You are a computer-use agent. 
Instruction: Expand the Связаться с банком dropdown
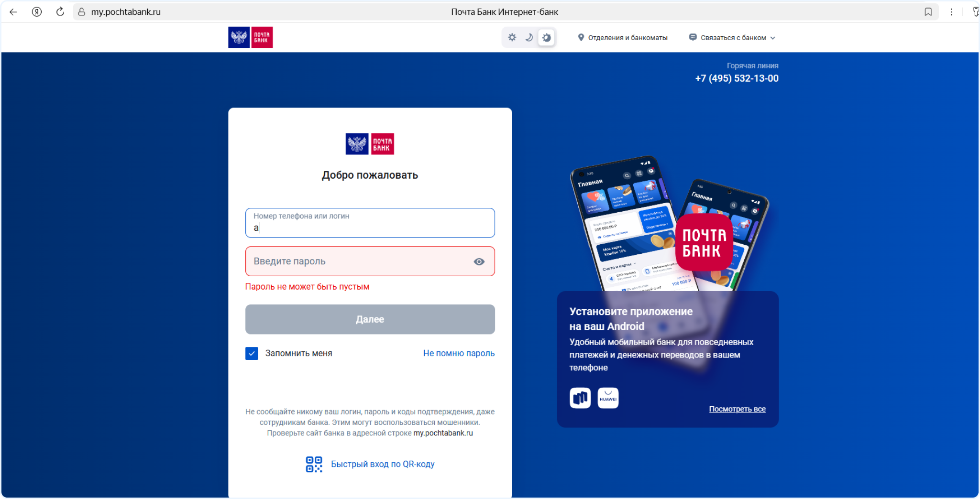732,38
